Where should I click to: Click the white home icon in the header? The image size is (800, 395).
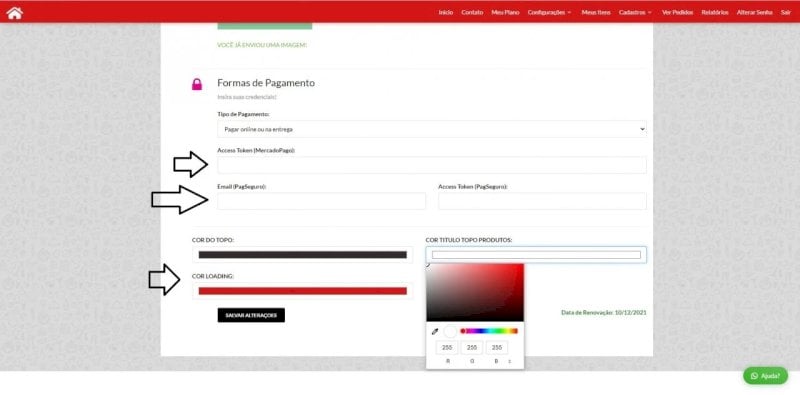pos(15,13)
